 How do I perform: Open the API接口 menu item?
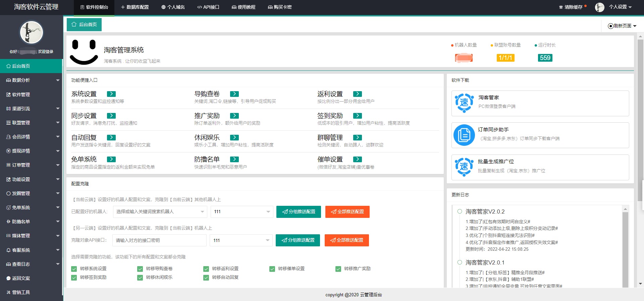coord(208,7)
